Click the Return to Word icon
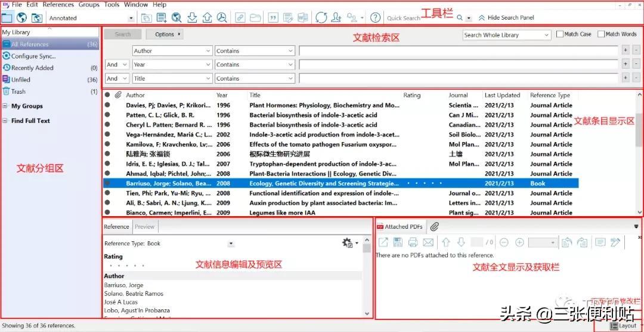This screenshot has width=644, height=332. (x=303, y=18)
